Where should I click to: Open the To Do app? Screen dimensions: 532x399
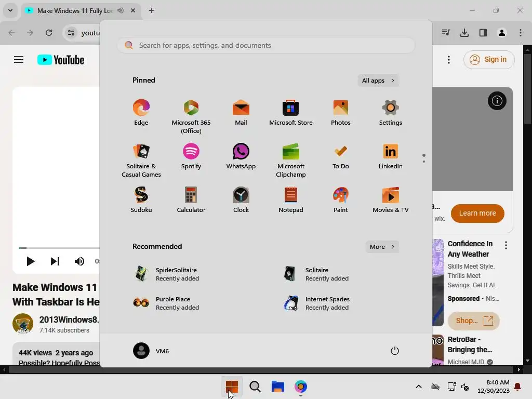point(341,156)
